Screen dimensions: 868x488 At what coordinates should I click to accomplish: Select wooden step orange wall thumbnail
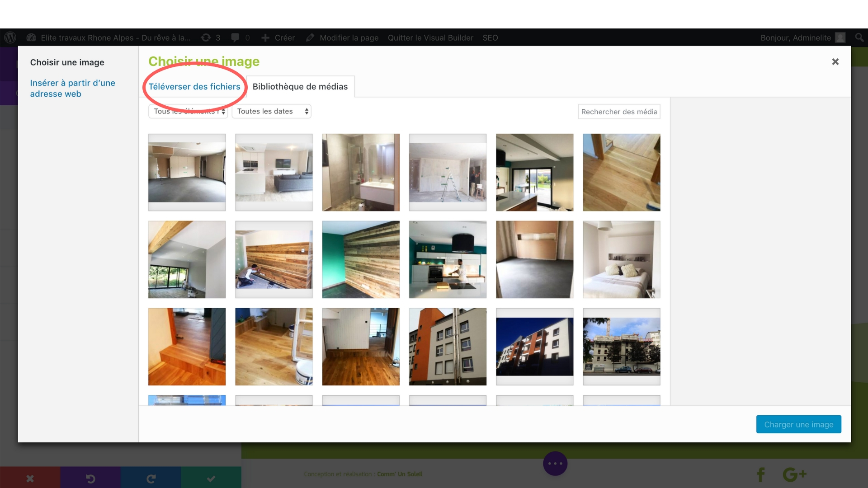tap(187, 347)
